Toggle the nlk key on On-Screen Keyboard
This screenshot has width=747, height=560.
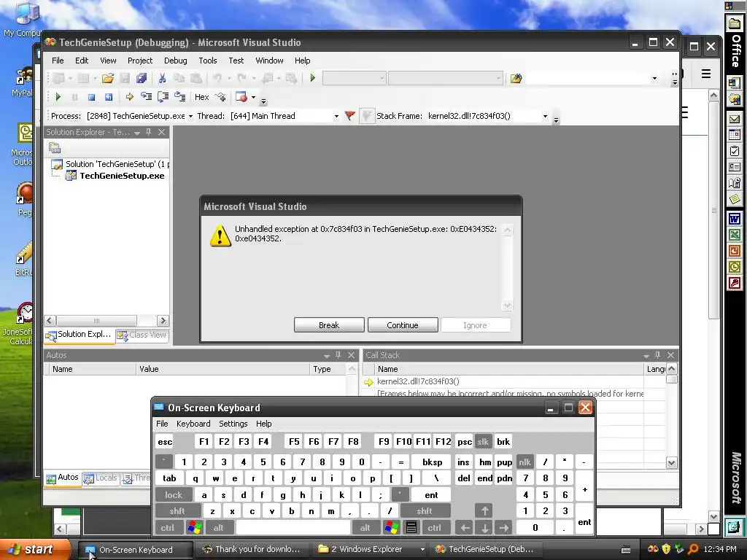pos(525,462)
